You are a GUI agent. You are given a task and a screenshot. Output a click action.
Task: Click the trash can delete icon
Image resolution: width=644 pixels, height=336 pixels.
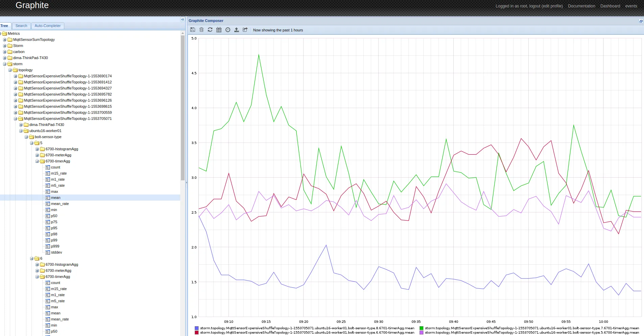pos(201,30)
